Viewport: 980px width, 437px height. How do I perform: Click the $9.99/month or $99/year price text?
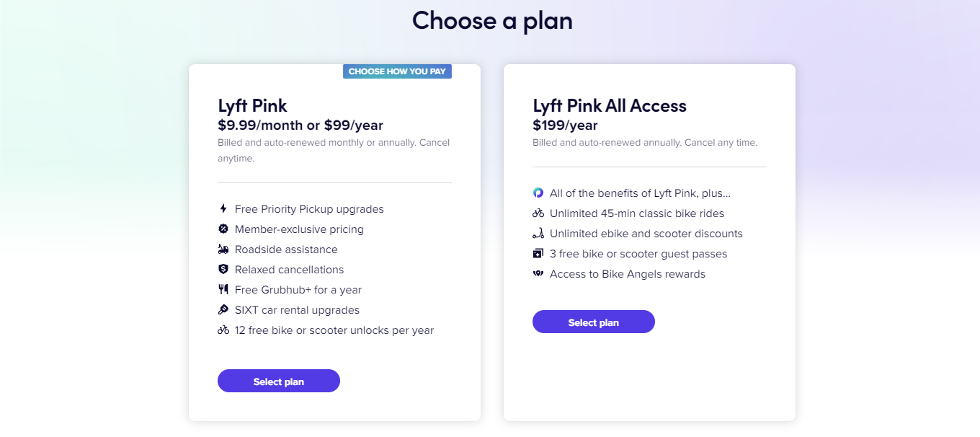click(300, 125)
